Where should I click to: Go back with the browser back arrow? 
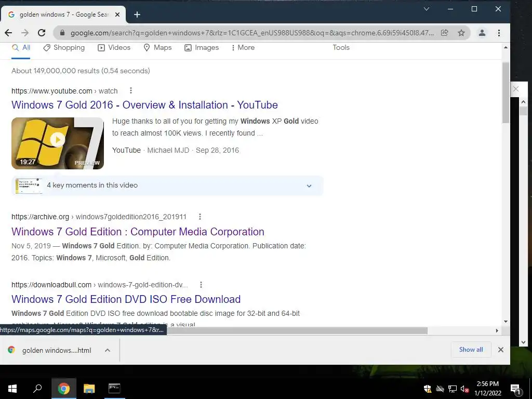point(8,33)
